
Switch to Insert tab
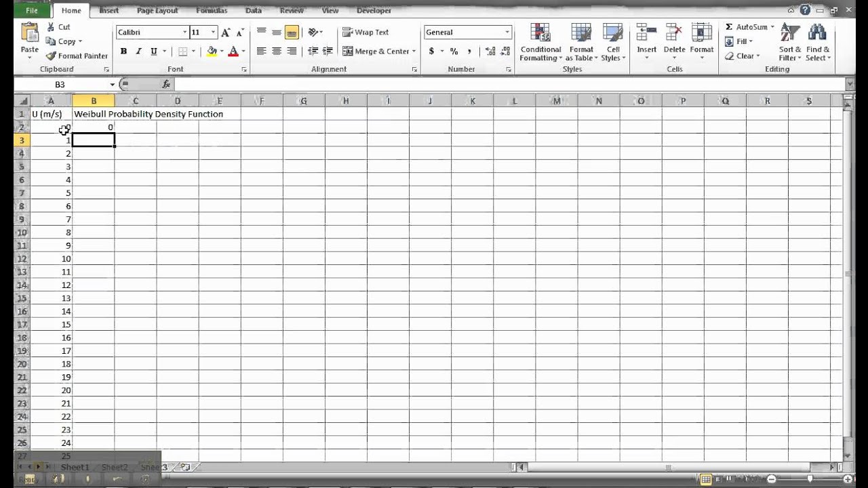coord(108,11)
